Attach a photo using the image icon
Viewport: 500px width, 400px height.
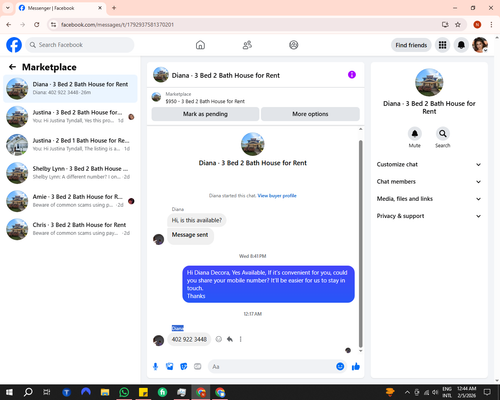pos(170,367)
